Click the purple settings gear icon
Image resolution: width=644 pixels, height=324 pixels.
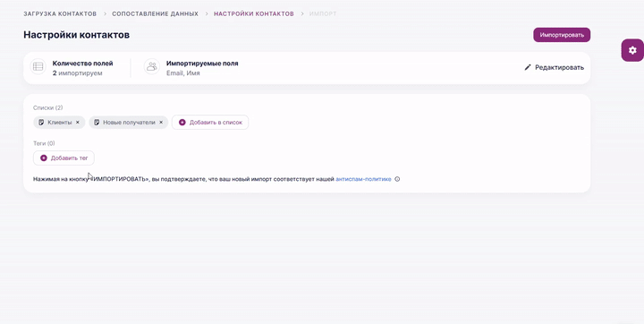[x=632, y=50]
